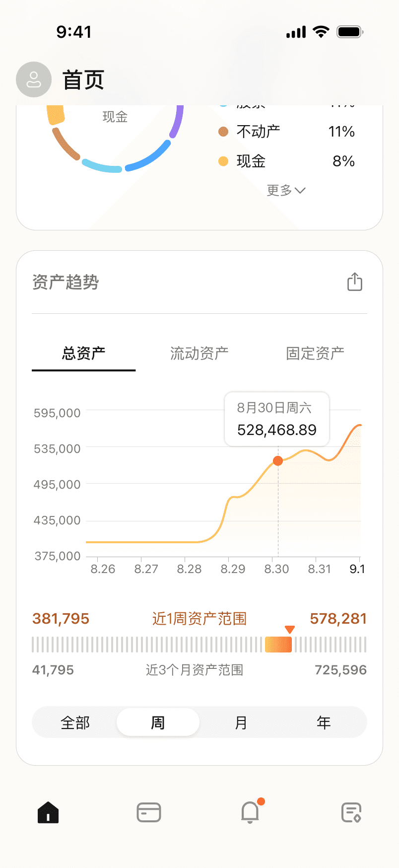The image size is (399, 868).
Task: Open the notifications bell icon
Action: click(250, 812)
